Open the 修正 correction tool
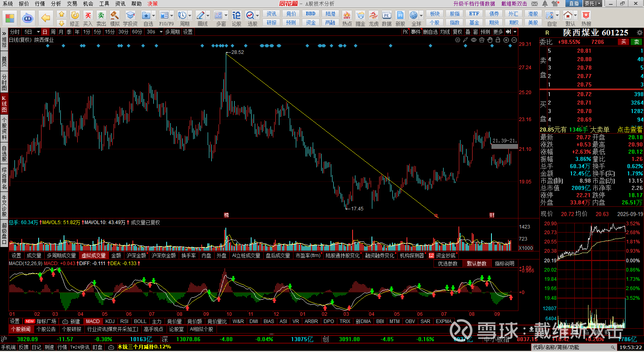 click(75, 15)
